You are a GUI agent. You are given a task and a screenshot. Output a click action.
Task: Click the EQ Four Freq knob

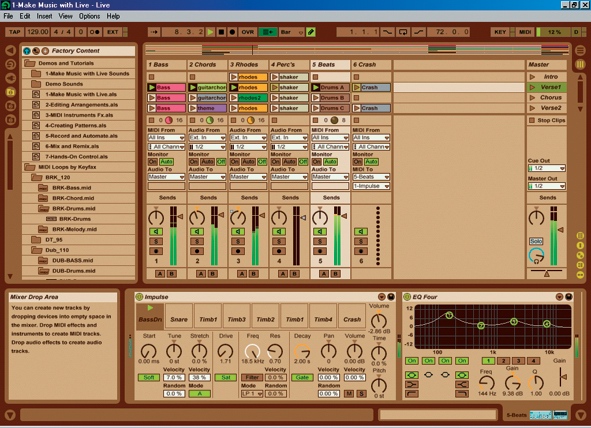pos(487,383)
